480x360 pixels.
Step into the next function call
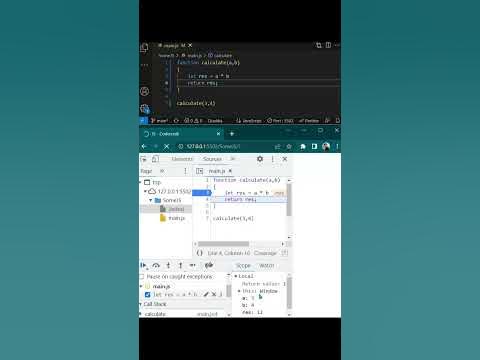pyautogui.click(x=168, y=265)
